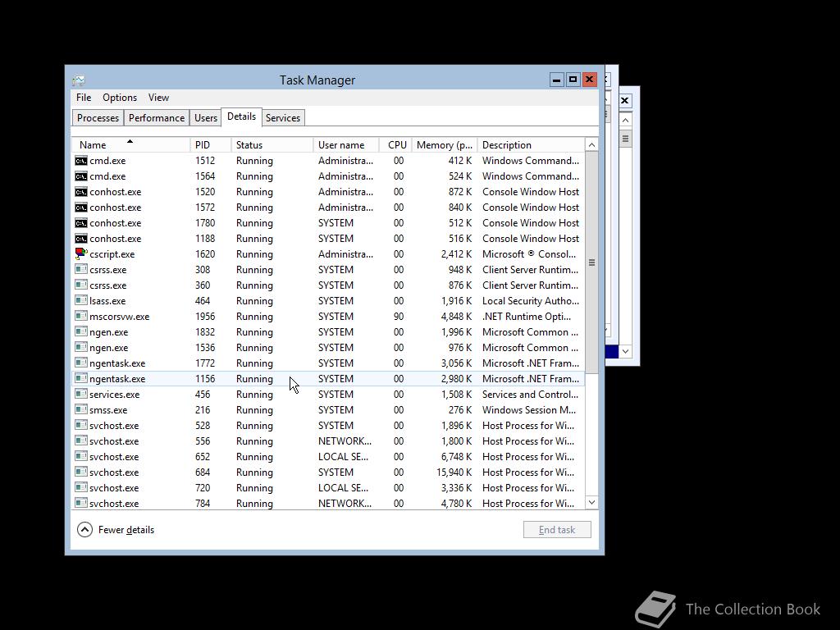Click the mscorsvw.exe process icon

[x=81, y=316]
